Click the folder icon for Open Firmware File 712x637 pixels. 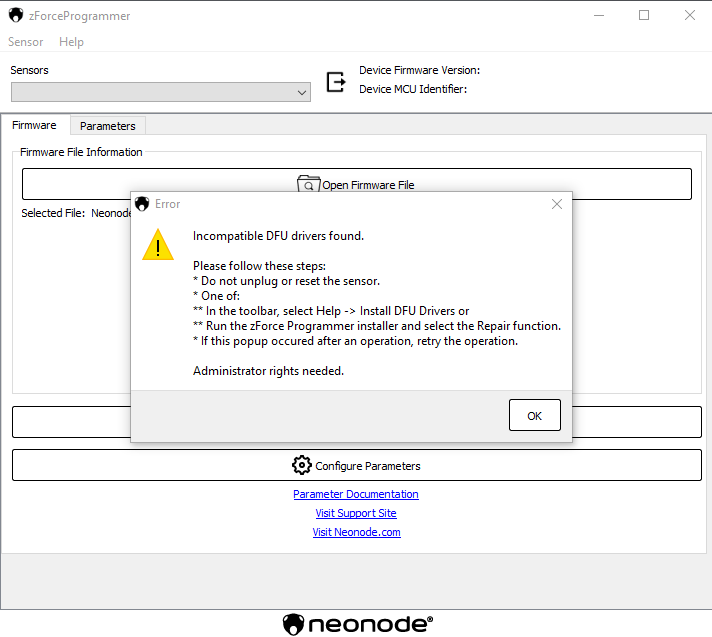pos(308,185)
